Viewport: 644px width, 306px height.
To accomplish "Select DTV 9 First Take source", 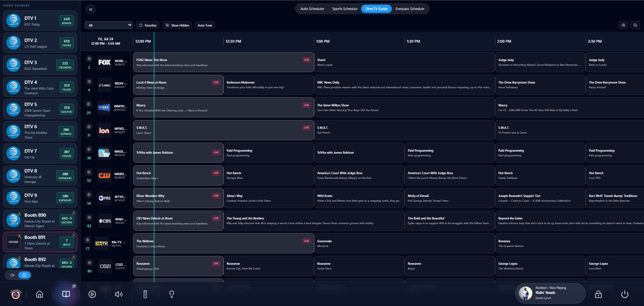I will (40, 198).
